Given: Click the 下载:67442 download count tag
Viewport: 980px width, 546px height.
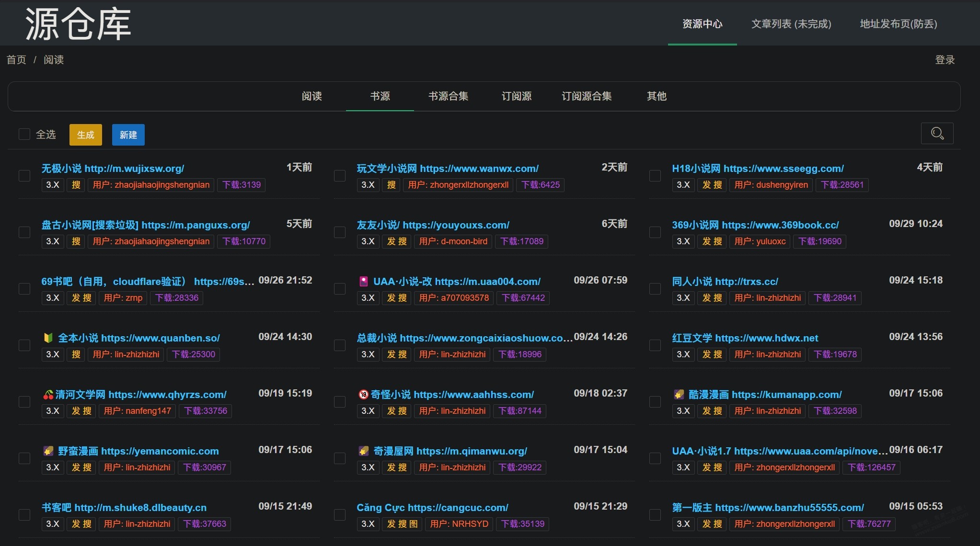Looking at the screenshot, I should pyautogui.click(x=523, y=298).
